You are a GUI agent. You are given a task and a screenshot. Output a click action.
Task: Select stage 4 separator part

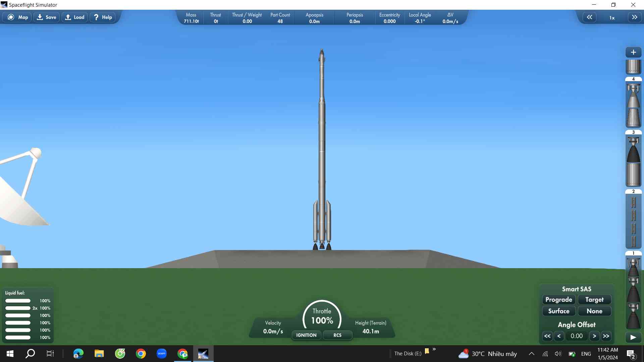click(633, 117)
